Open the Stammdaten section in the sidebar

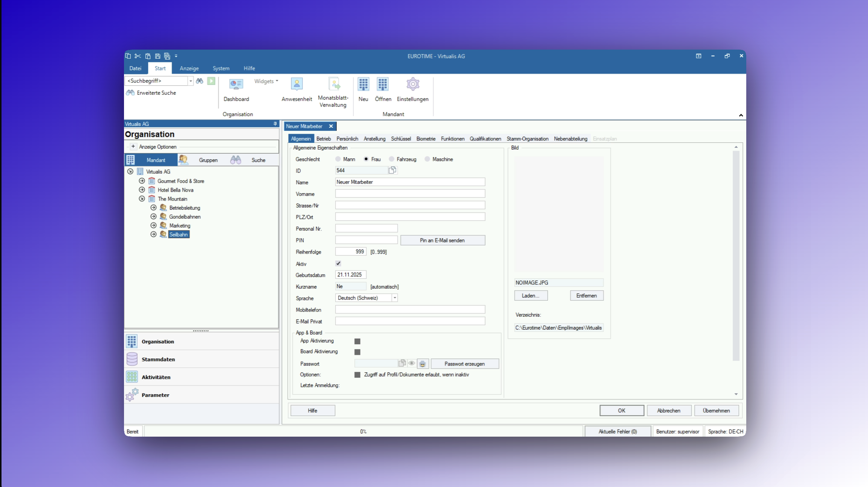158,360
